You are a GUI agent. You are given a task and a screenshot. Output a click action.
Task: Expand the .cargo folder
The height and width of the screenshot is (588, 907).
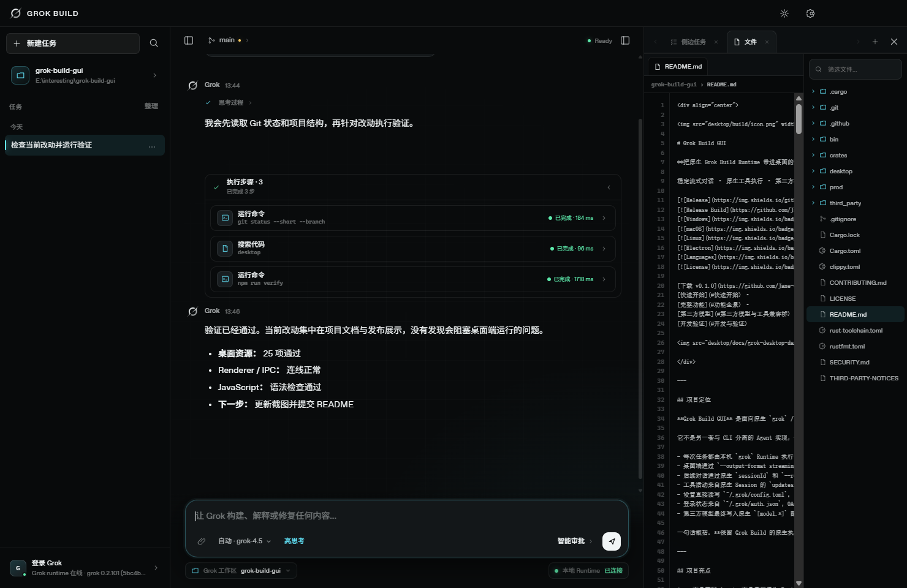click(x=813, y=92)
